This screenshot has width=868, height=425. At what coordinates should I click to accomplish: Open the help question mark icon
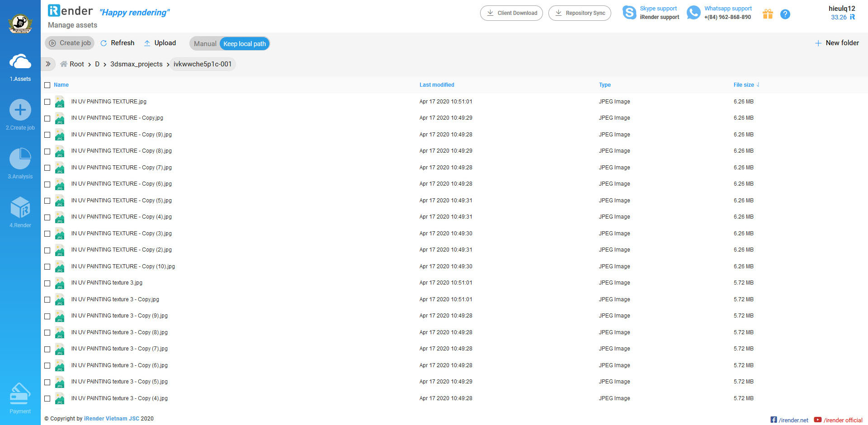coord(785,14)
